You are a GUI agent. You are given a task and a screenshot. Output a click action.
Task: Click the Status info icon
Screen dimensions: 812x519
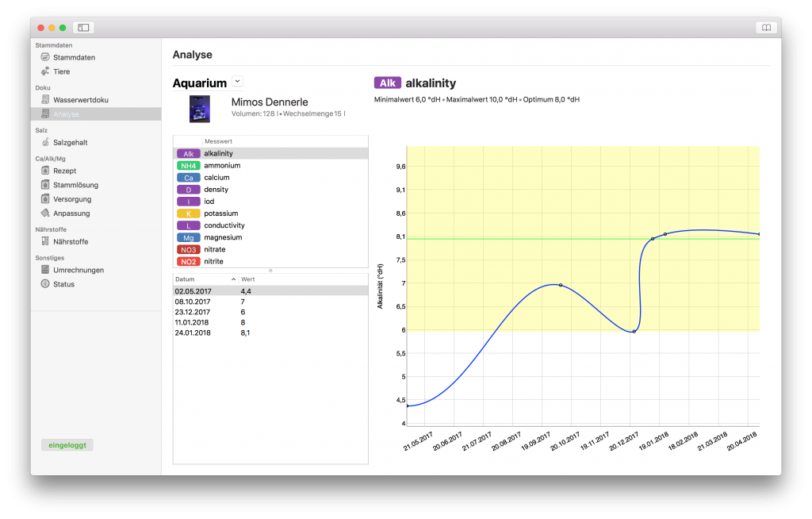pos(45,283)
